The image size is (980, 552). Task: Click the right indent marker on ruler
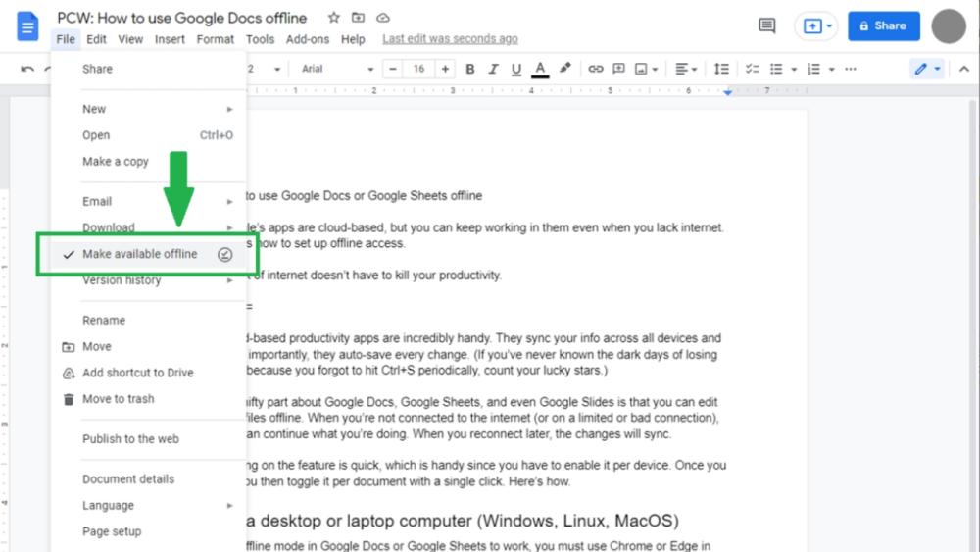click(727, 92)
